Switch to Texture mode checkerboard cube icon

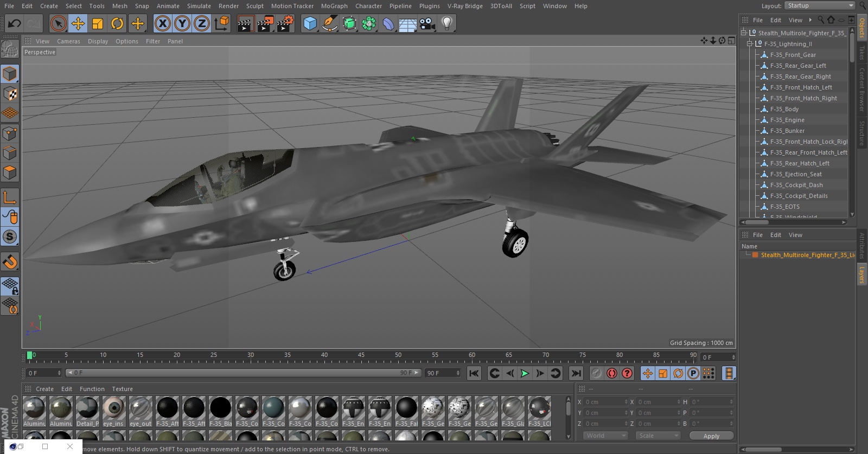pos(10,94)
